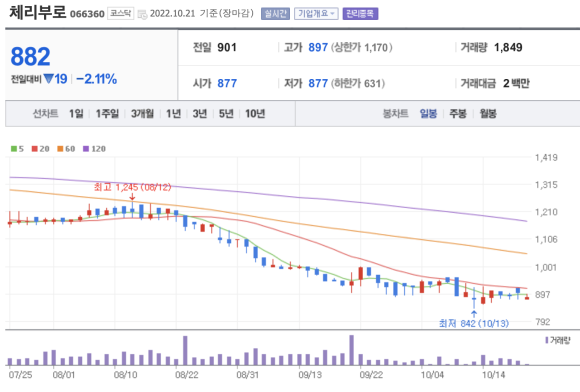580x392 pixels.
Task: Click the calendar icon beside the date
Action: (x=142, y=14)
